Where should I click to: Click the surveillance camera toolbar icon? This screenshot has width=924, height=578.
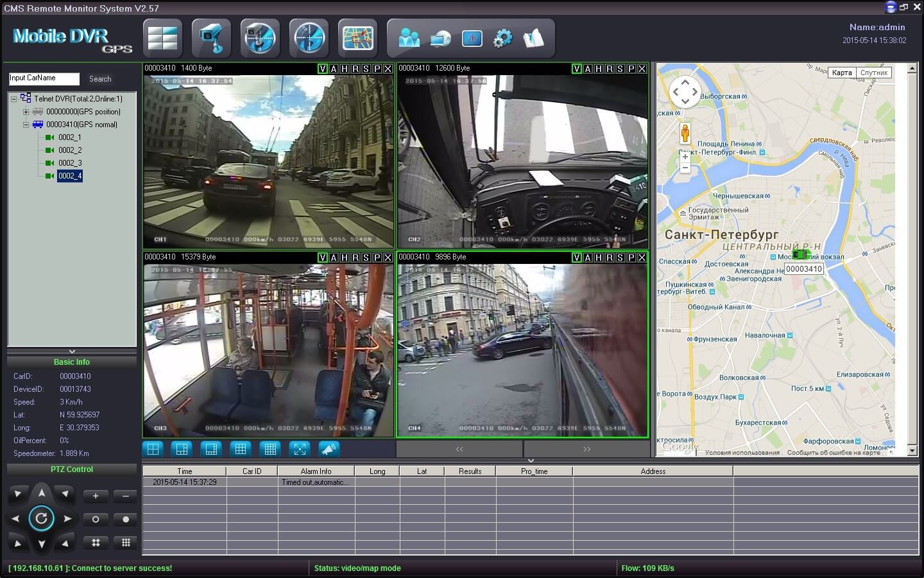pyautogui.click(x=211, y=39)
